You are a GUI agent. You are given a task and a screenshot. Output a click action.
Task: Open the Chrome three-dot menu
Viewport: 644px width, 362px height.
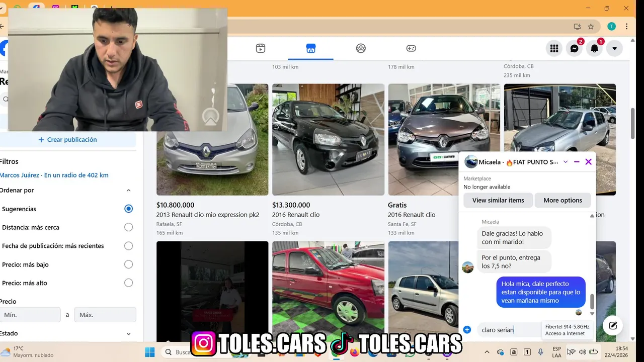[626, 27]
